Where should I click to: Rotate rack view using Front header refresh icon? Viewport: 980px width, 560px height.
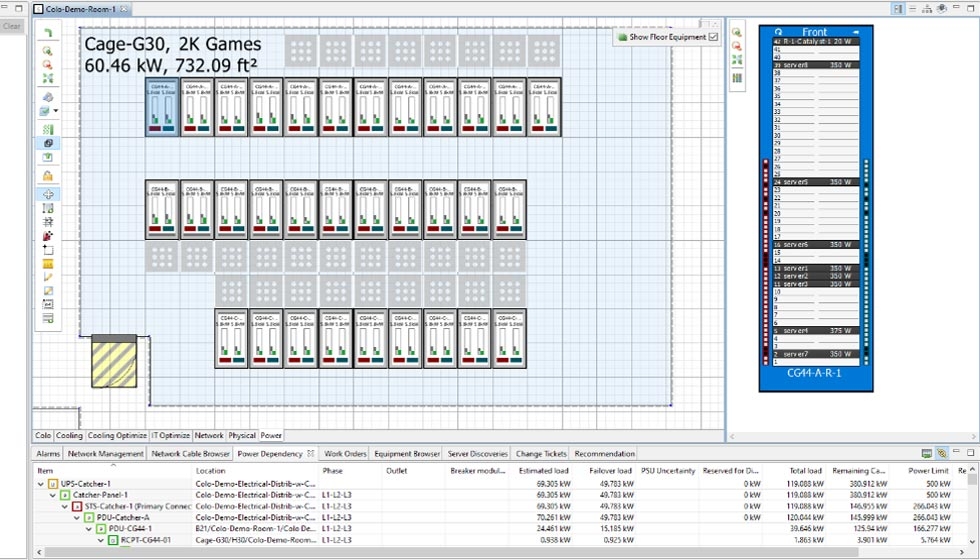tap(778, 32)
